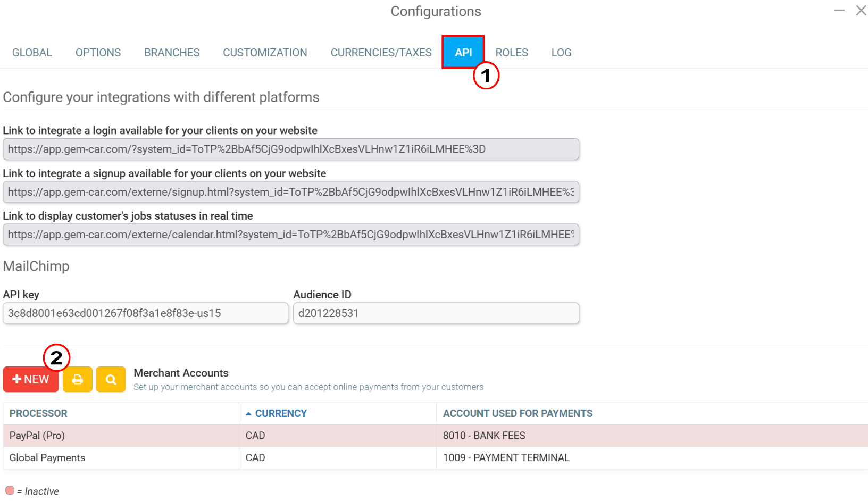Viewport: 868px width, 501px height.
Task: Click the MailChimp API key field
Action: [x=145, y=313]
